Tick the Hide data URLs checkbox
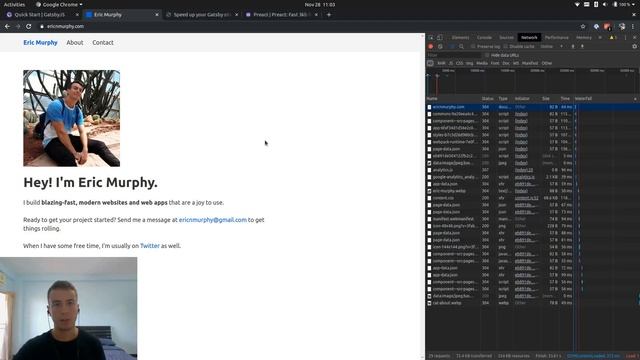 (487, 55)
